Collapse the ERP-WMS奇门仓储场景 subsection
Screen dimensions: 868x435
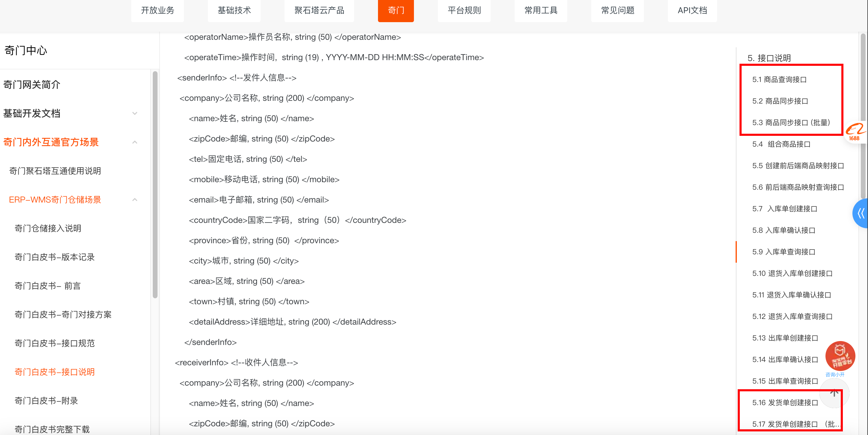[x=135, y=200]
